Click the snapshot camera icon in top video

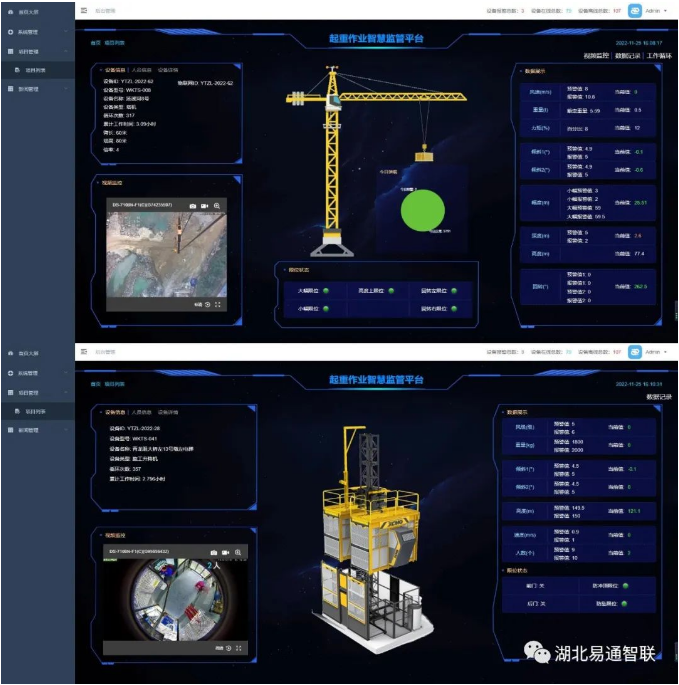[193, 205]
